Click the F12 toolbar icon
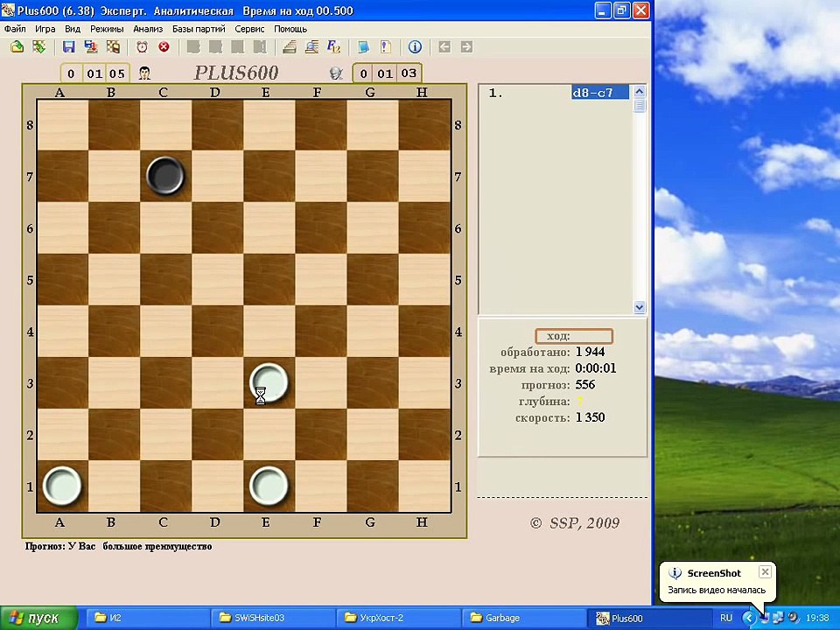This screenshot has width=840, height=630. click(333, 47)
